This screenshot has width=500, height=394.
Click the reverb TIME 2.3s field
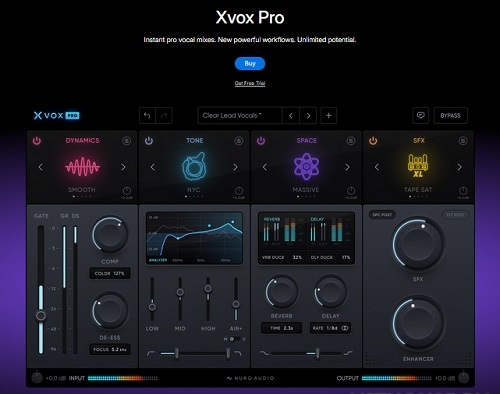(282, 328)
